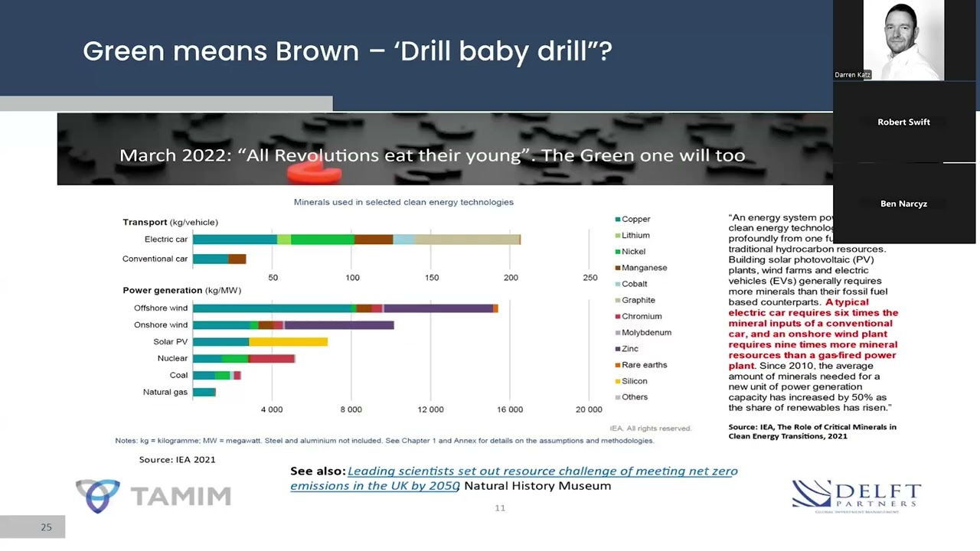This screenshot has height=551, width=980.
Task: Click the Silicon legend color swatch
Action: tap(618, 381)
